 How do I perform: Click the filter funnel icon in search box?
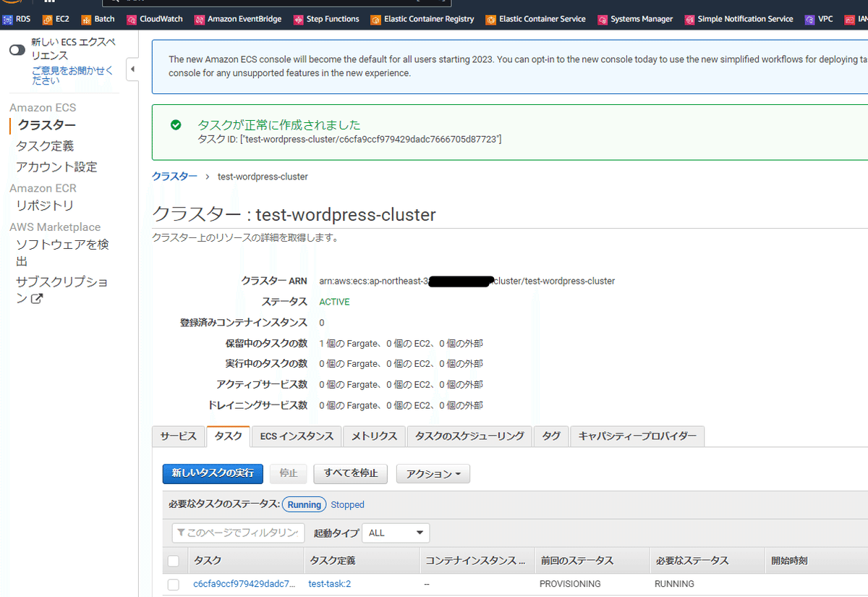click(180, 533)
